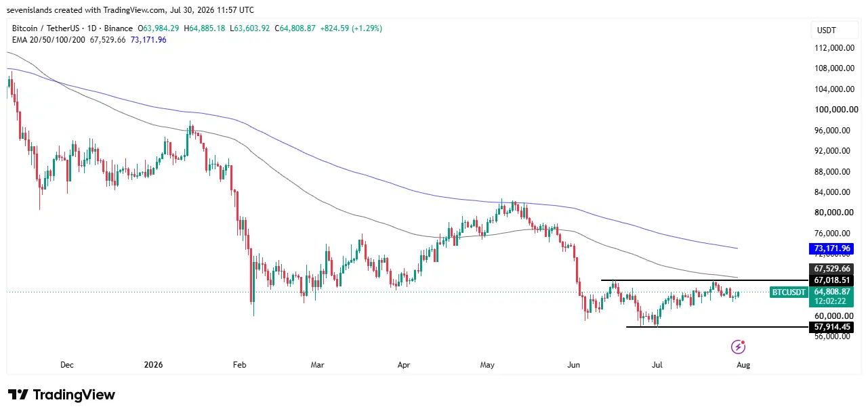Screen dimensions: 868x415
Task: Click the TradingView logo icon
Action: (18, 395)
